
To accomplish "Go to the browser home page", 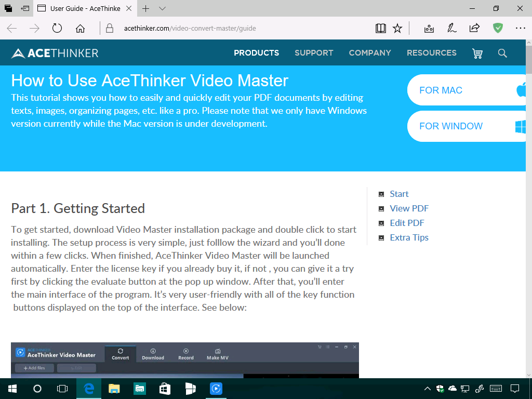I will pos(80,28).
